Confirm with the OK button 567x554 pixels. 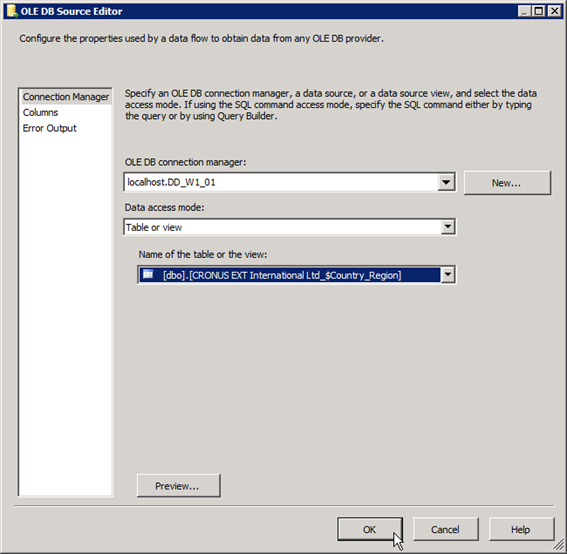(370, 529)
